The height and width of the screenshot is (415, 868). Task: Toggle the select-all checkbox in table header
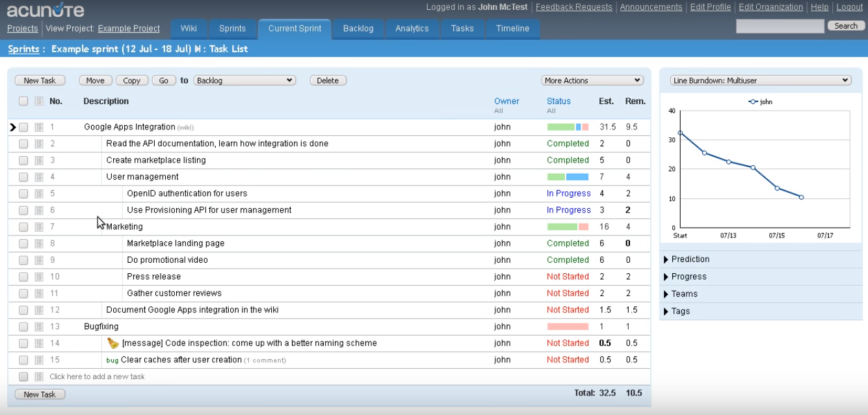(23, 101)
